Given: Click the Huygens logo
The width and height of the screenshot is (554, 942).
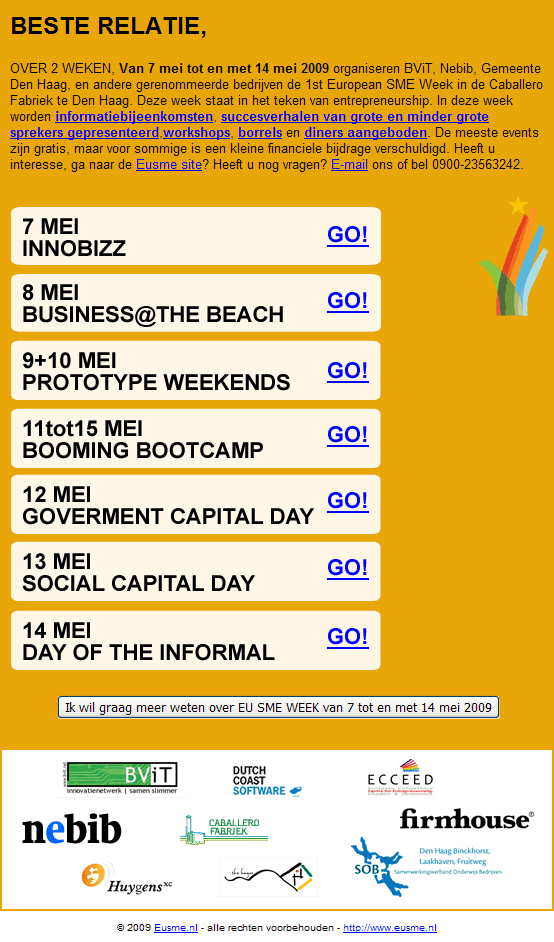Looking at the screenshot, I should click(126, 878).
